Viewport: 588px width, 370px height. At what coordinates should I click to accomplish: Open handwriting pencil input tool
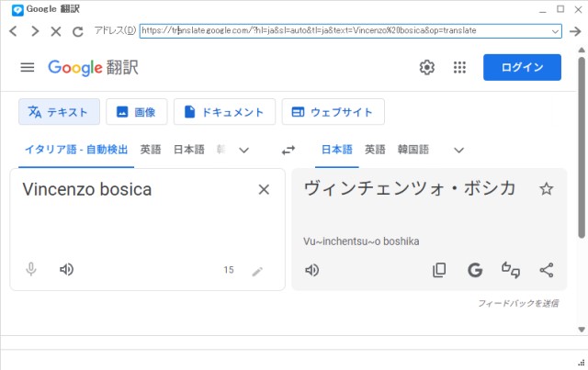pyautogui.click(x=257, y=271)
